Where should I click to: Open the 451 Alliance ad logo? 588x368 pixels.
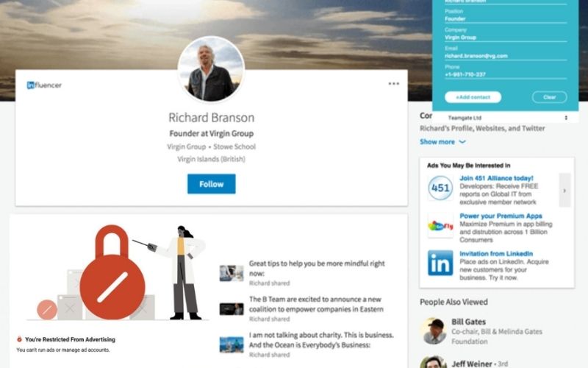coord(440,188)
